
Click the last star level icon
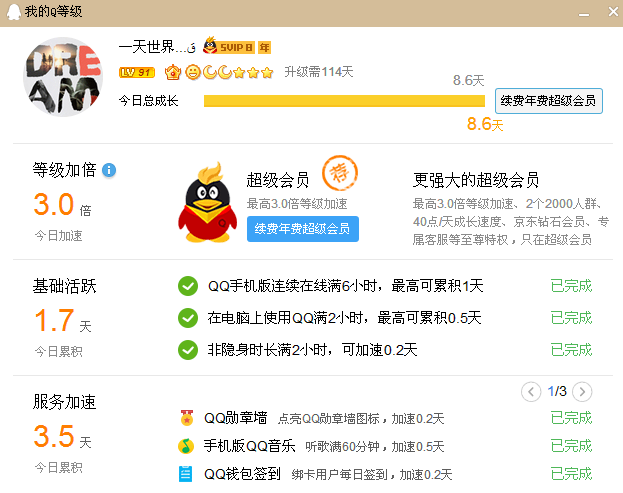[267, 72]
